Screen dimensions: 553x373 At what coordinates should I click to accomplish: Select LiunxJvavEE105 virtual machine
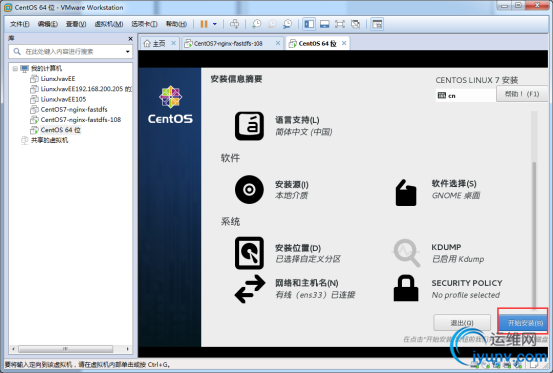pos(63,99)
